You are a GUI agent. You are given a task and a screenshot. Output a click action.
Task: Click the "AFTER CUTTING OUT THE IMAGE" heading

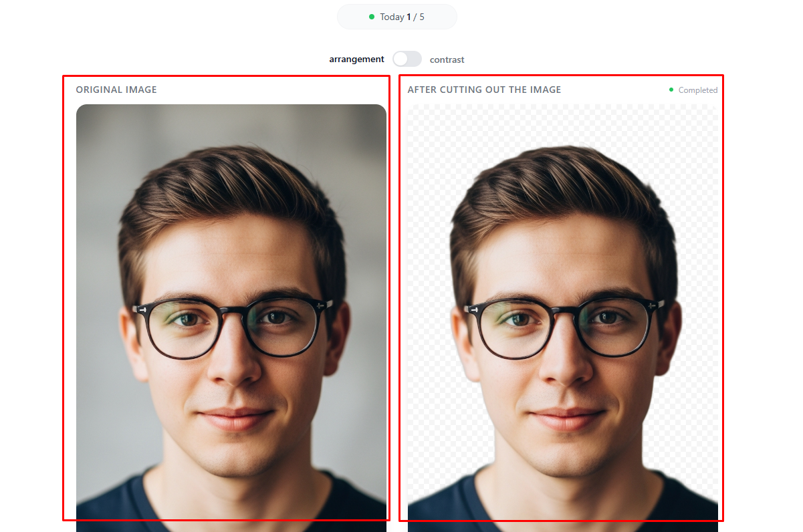coord(485,90)
